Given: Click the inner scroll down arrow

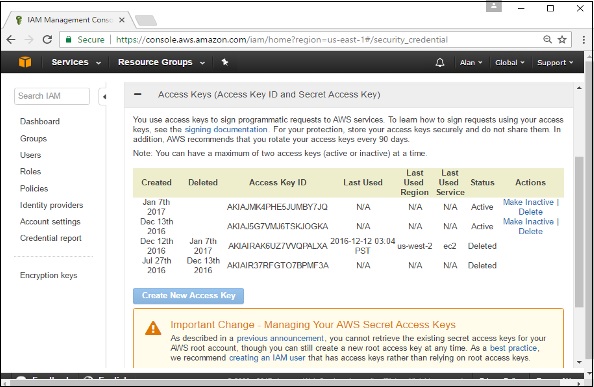Looking at the screenshot, I should click(x=579, y=362).
